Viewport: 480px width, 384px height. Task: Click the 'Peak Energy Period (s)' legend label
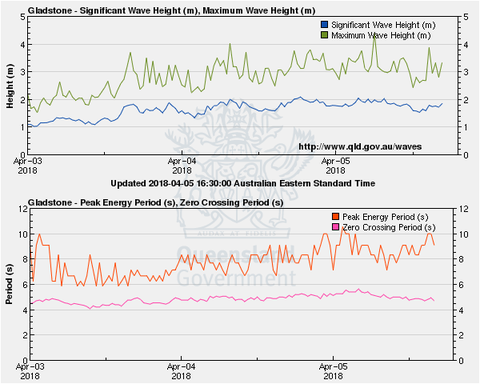pos(385,217)
